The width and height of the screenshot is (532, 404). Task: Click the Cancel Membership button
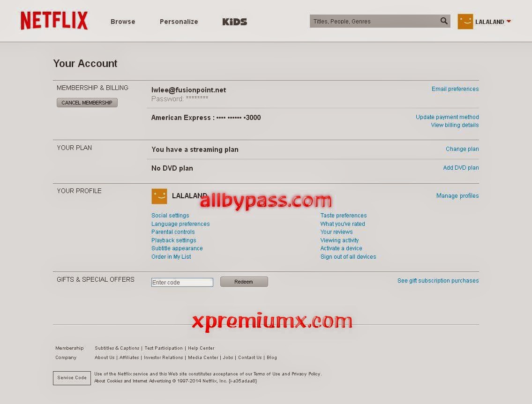pos(87,103)
